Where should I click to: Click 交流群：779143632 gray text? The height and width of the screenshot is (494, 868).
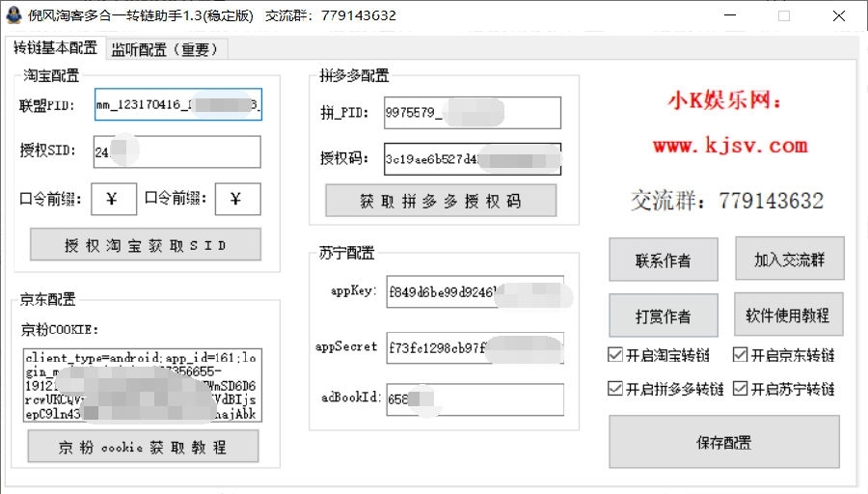(727, 201)
